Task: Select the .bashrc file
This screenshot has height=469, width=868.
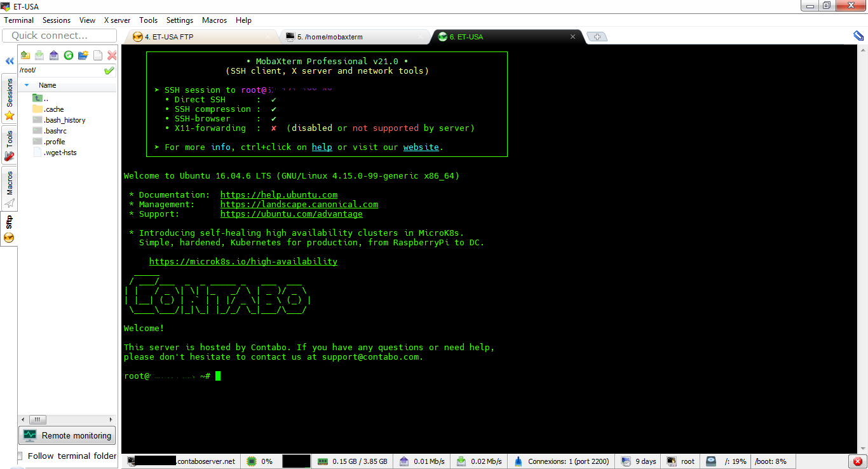Action: [50, 131]
